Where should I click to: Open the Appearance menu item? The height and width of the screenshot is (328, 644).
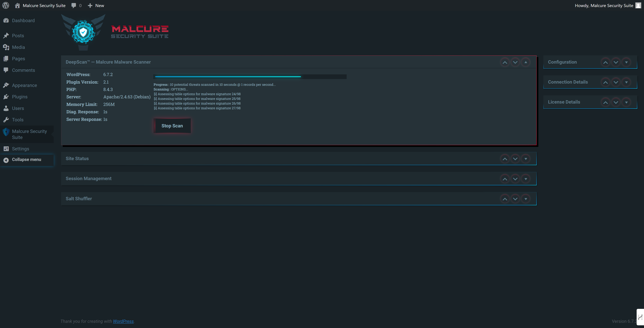click(x=24, y=85)
